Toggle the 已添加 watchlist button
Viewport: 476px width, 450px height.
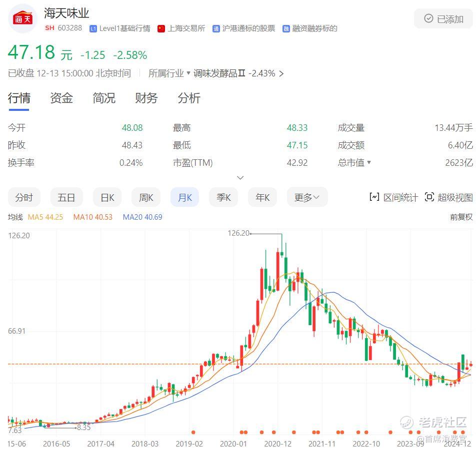pyautogui.click(x=443, y=19)
